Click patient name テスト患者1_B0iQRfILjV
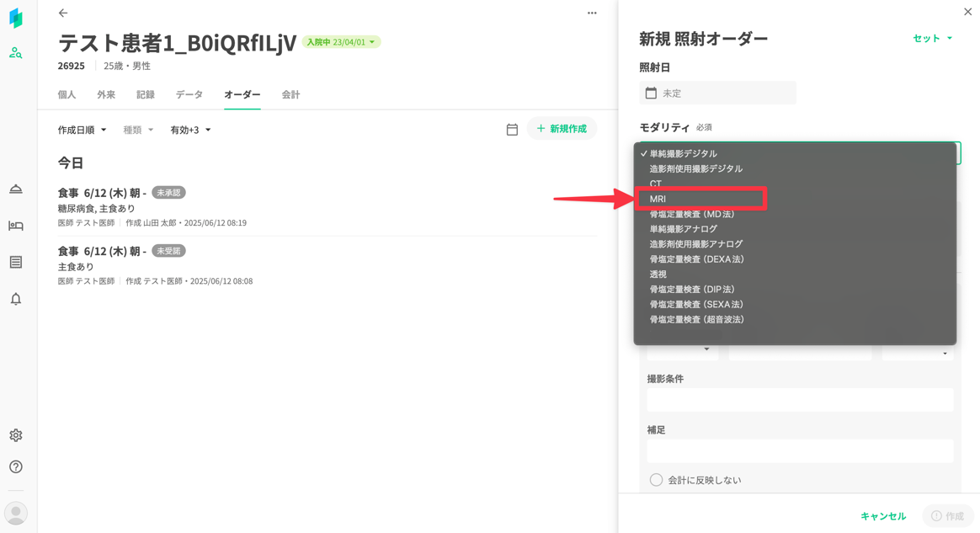This screenshot has width=980, height=533. (x=178, y=42)
